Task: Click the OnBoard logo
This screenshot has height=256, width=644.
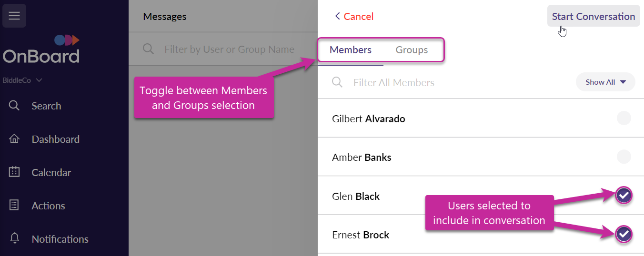Action: [x=41, y=50]
